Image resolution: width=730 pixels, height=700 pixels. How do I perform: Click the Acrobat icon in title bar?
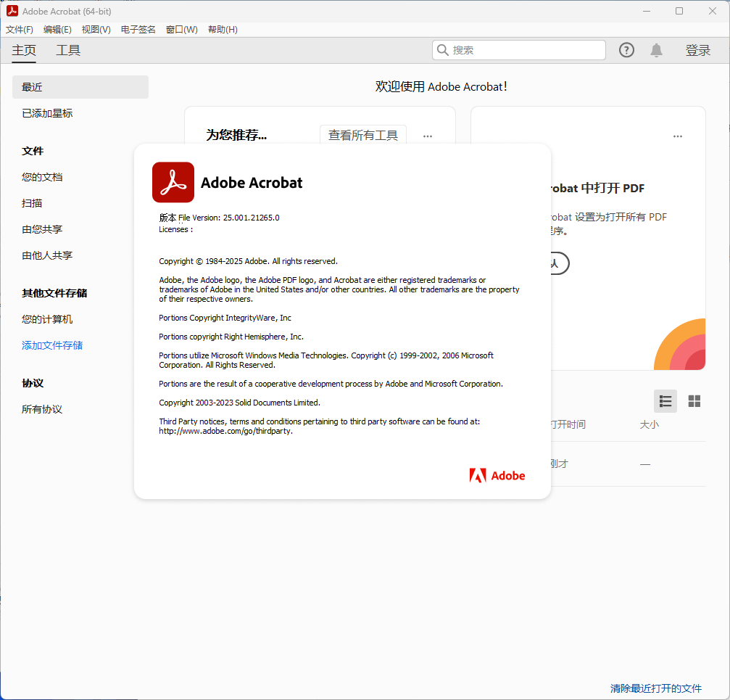(12, 11)
